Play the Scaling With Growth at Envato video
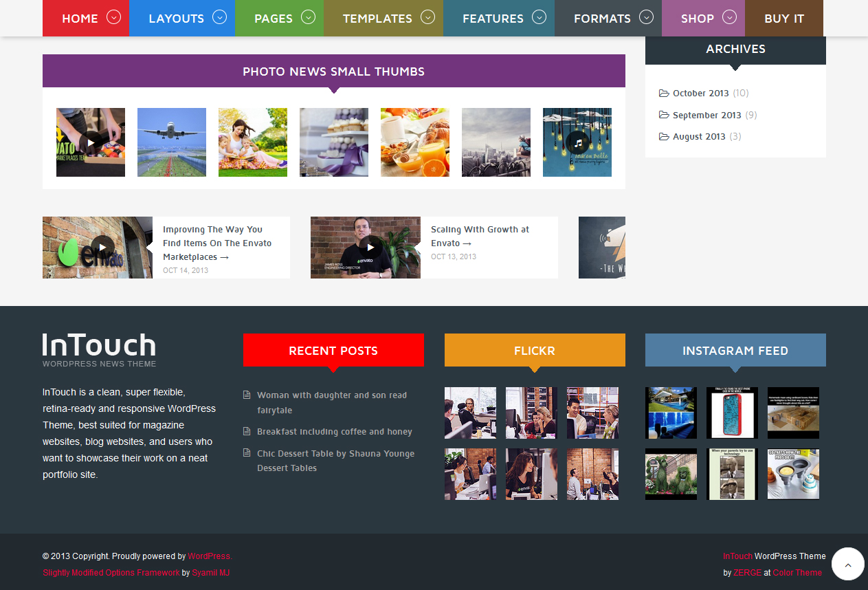Viewport: 868px width, 590px height. point(371,249)
